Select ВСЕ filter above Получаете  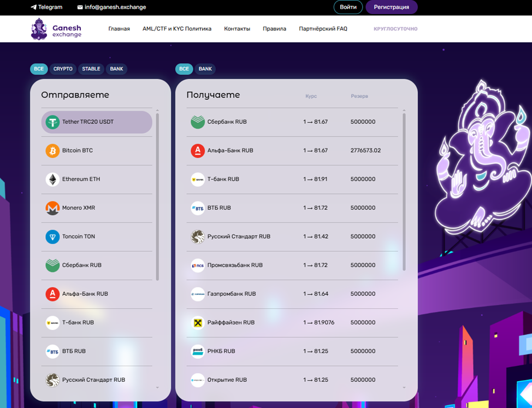(x=184, y=69)
